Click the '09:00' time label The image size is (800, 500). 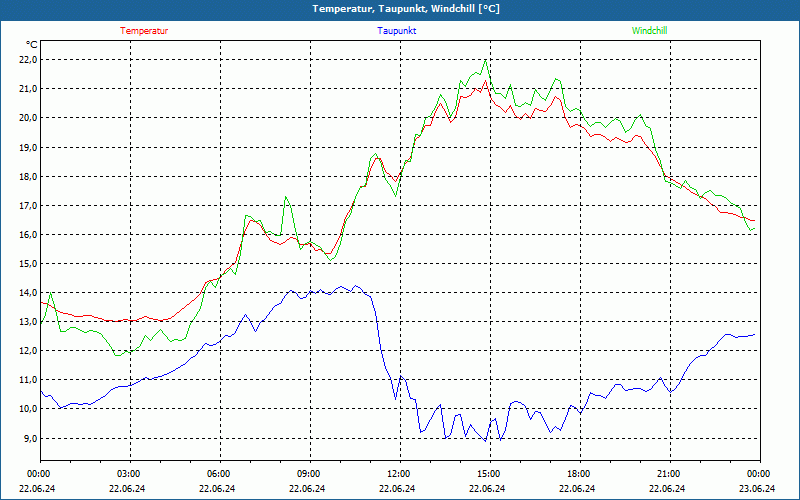[x=309, y=474]
